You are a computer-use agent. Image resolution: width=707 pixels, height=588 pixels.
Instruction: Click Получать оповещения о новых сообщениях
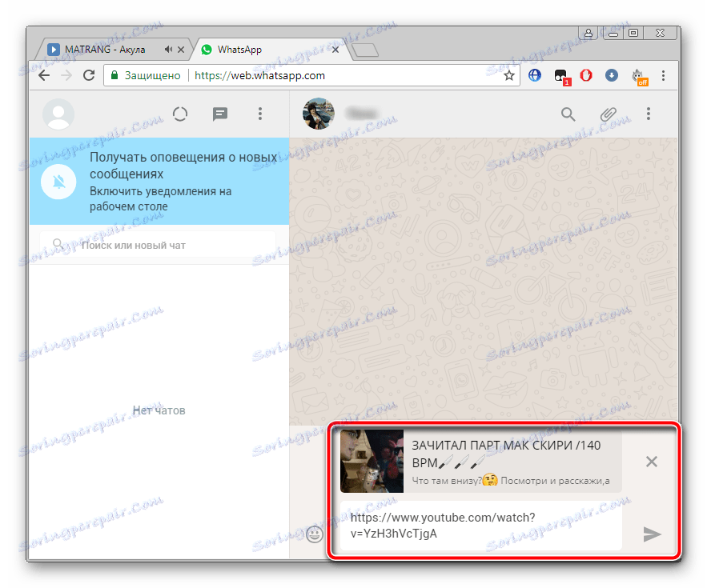183,166
